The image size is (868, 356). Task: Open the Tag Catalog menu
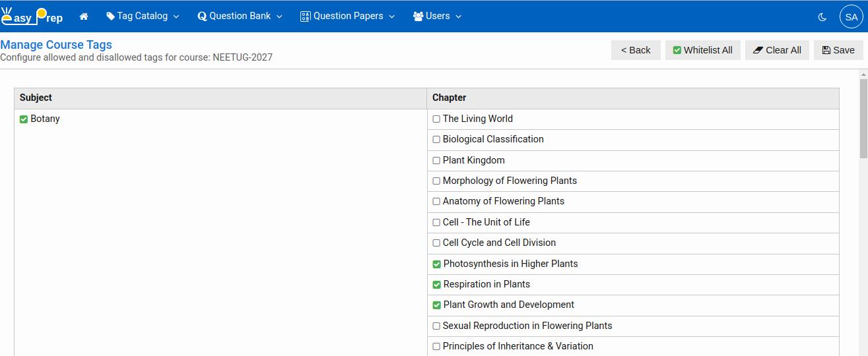click(143, 16)
